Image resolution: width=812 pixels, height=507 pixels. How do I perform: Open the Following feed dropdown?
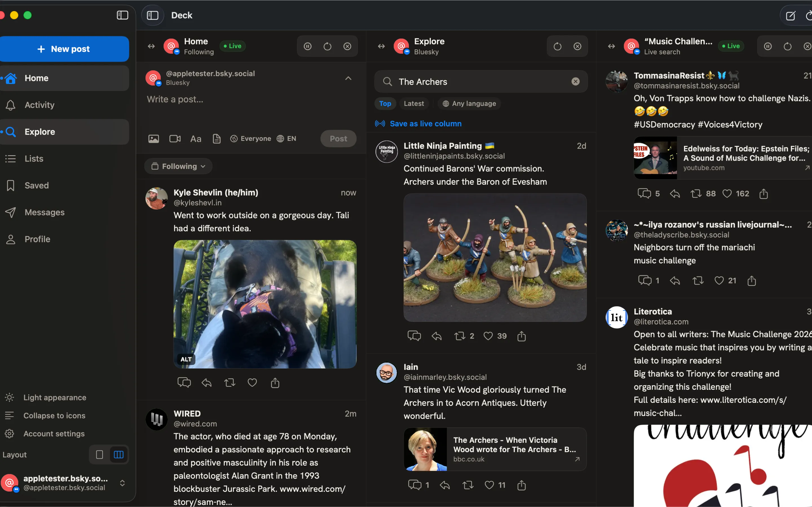178,166
